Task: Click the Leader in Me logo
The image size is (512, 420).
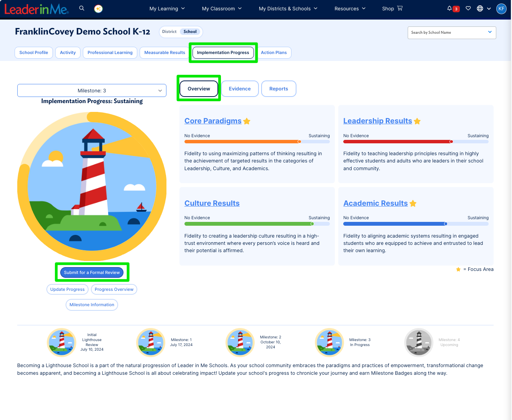Action: [x=36, y=9]
